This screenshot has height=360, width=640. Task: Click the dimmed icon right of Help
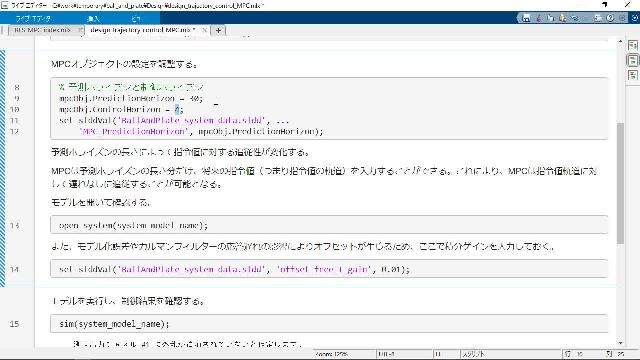point(622,18)
